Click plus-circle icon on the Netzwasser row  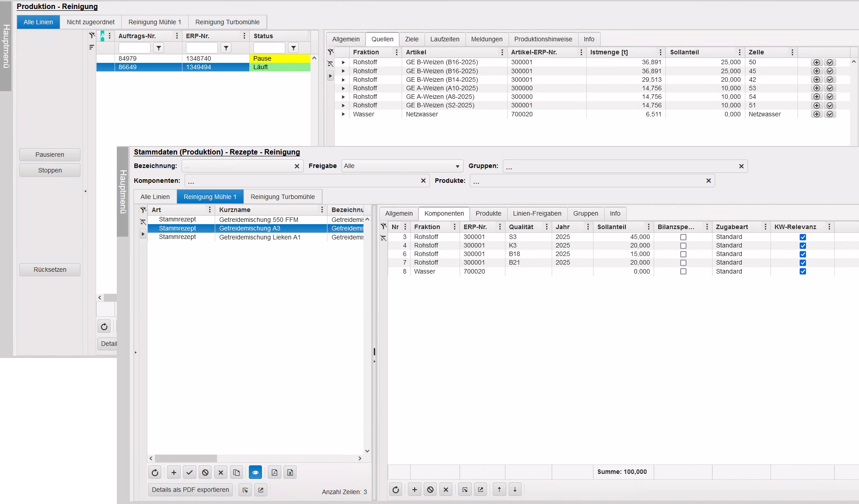tap(817, 114)
